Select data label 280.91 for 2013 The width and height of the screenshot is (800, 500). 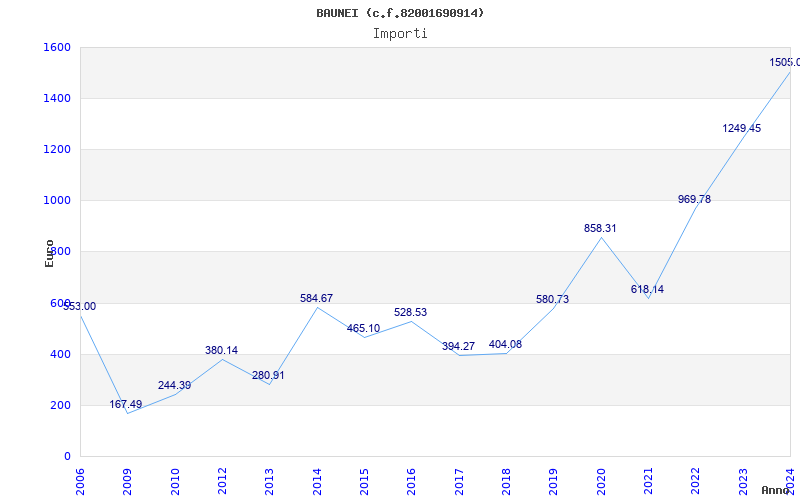(268, 376)
